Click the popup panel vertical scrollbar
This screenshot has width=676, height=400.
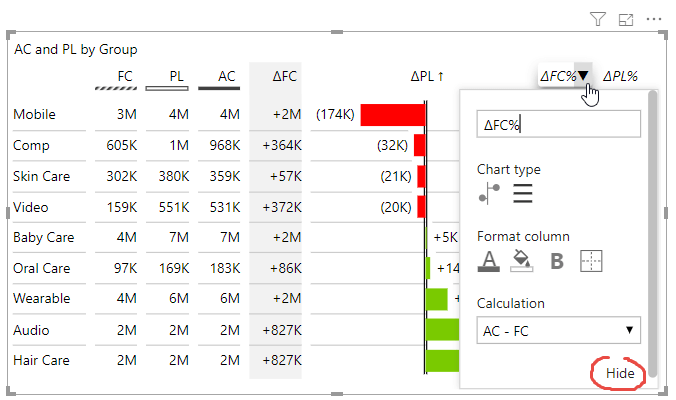(x=654, y=230)
